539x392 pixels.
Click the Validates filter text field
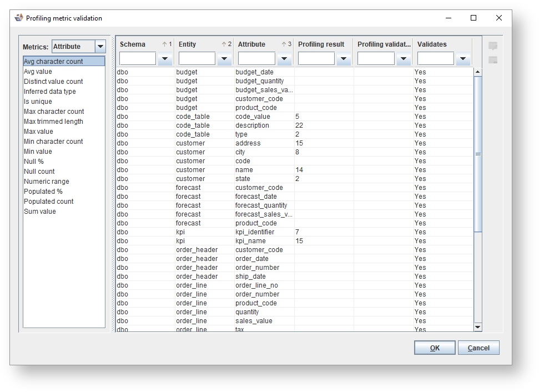tap(436, 58)
